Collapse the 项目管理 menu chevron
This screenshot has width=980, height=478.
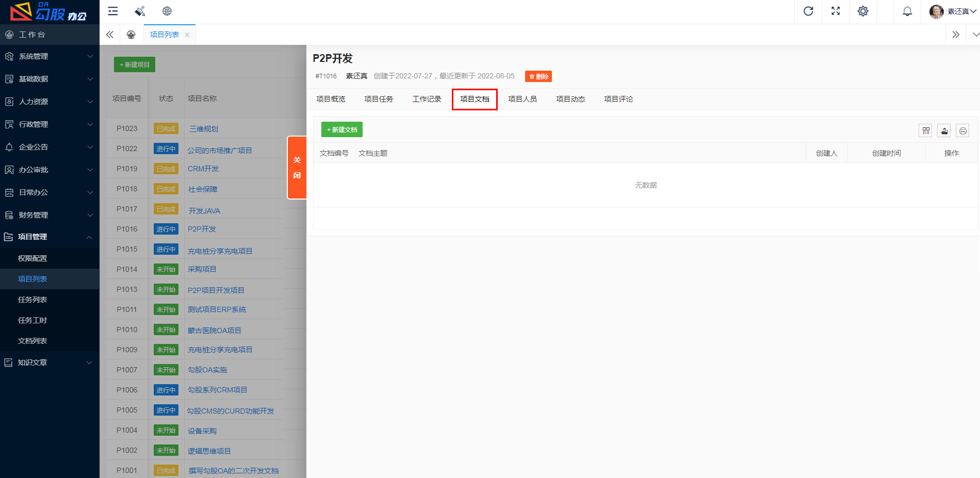[x=89, y=237]
